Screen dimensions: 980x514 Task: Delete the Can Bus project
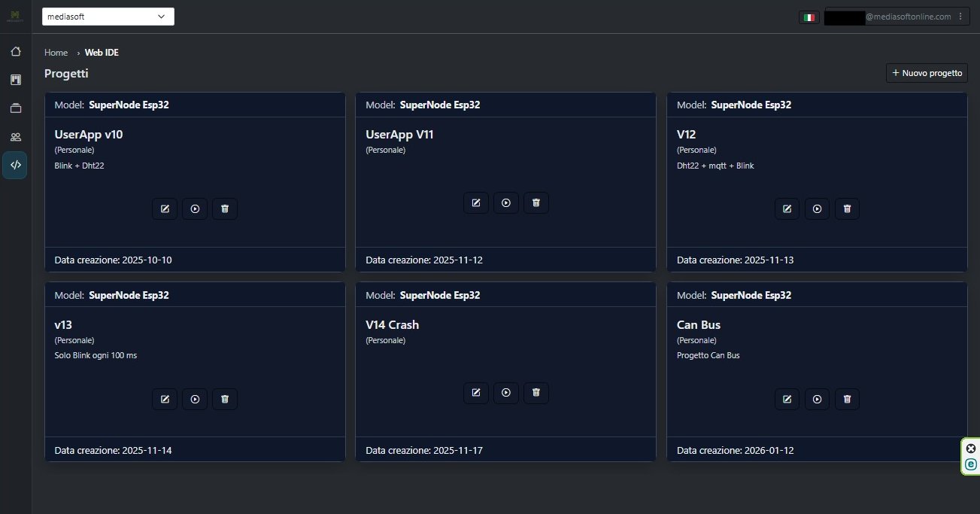[x=847, y=399]
